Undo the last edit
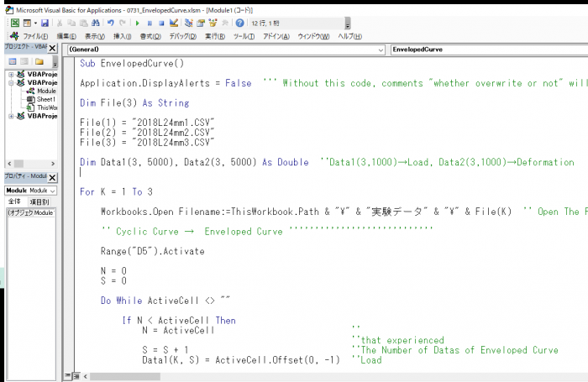Image resolution: width=588 pixels, height=382 pixels. click(x=110, y=24)
